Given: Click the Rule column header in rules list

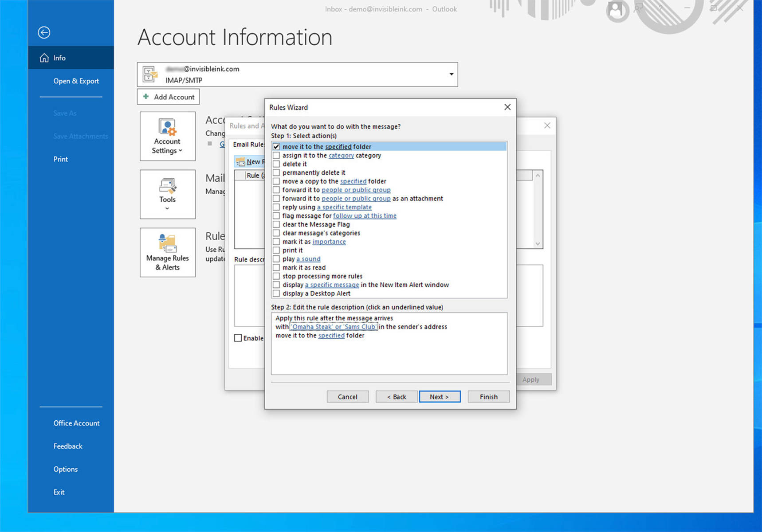Looking at the screenshot, I should [x=255, y=176].
